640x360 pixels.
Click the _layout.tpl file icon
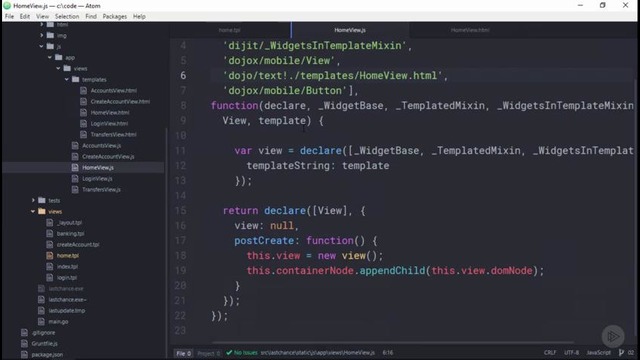click(x=50, y=222)
